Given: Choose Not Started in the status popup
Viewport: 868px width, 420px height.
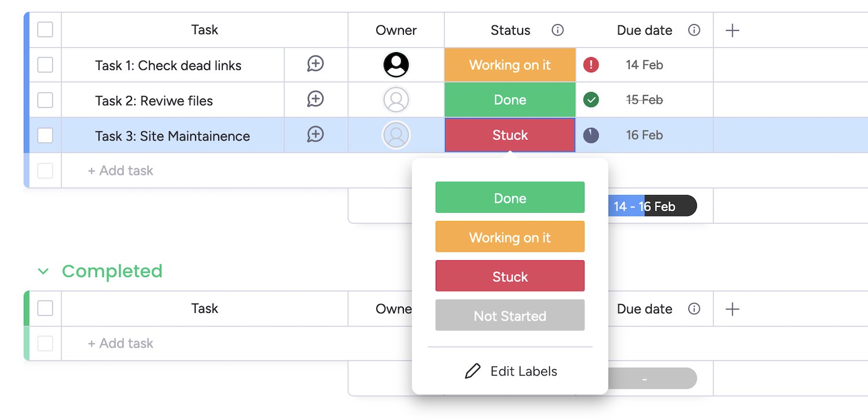Looking at the screenshot, I should (x=510, y=316).
